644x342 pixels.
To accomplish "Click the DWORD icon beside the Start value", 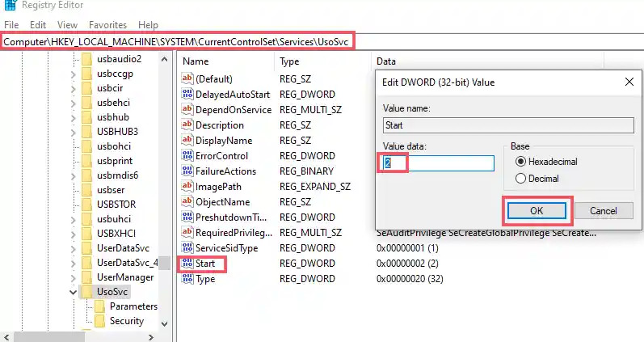I will pyautogui.click(x=188, y=264).
